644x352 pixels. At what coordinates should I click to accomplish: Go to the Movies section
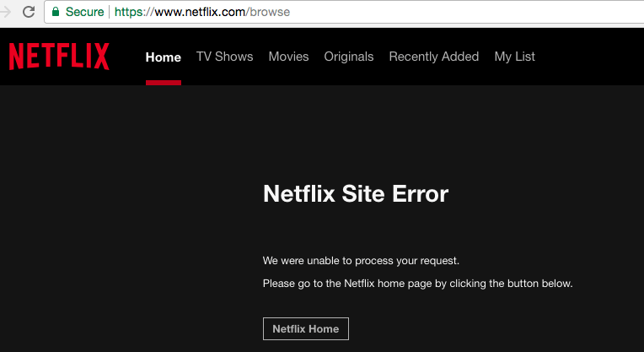288,57
